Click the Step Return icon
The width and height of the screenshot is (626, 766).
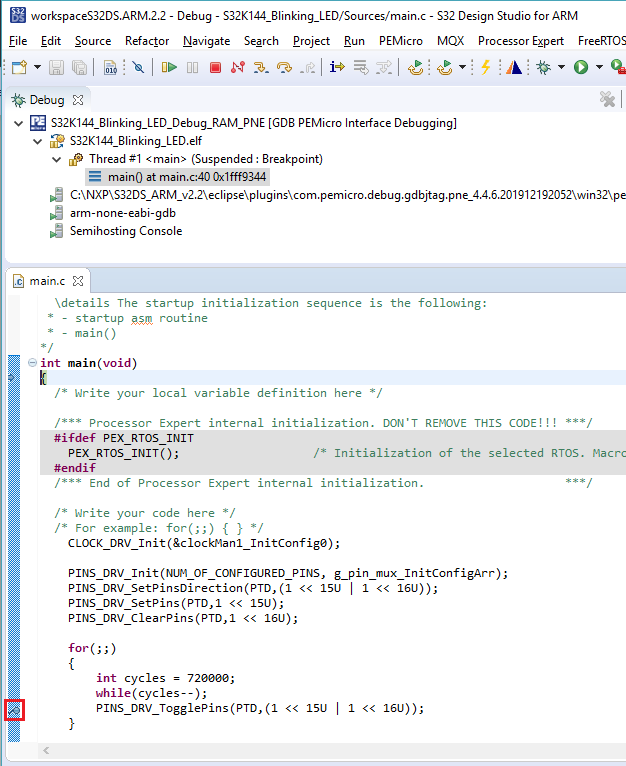point(307,67)
